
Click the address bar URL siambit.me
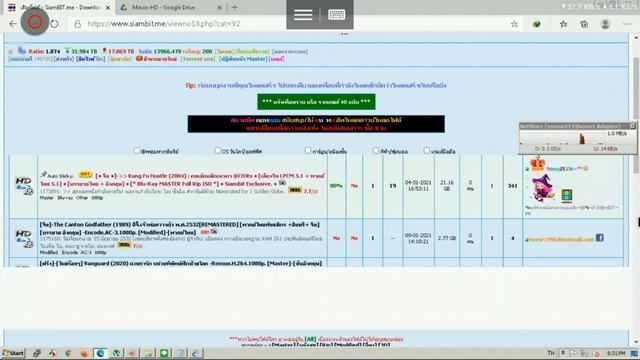tap(164, 24)
